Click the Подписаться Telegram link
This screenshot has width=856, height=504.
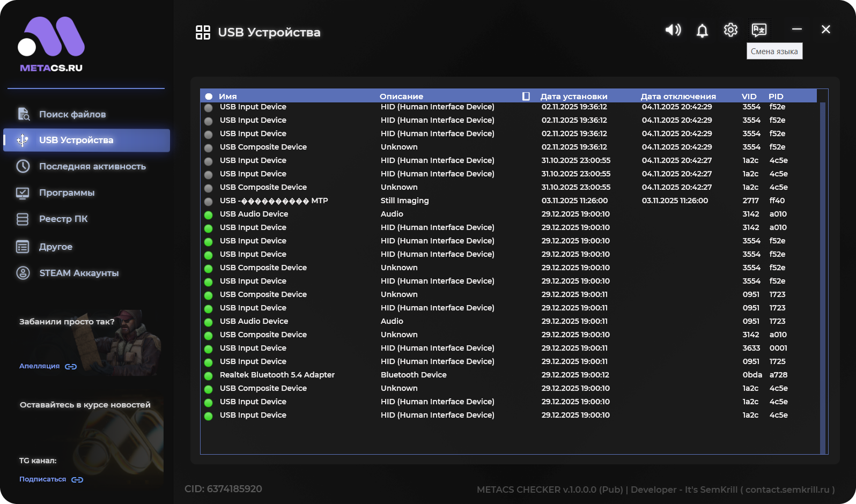[x=43, y=479]
